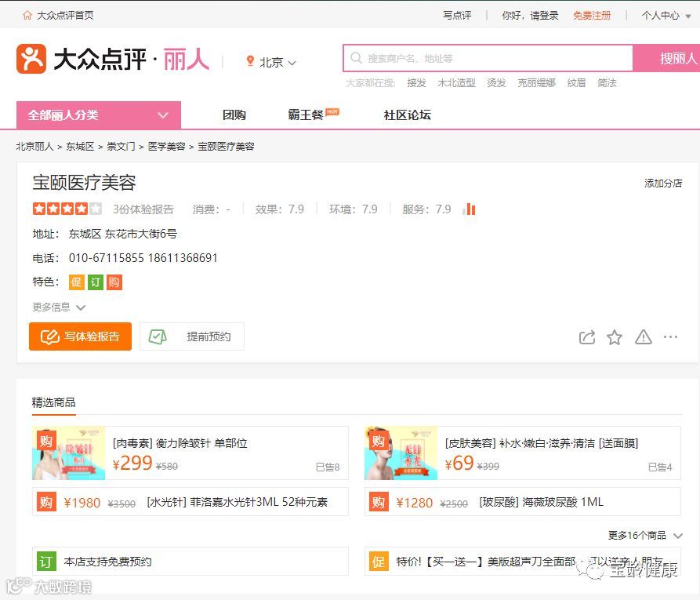700x600 pixels.
Task: Click the orange Dianping logo icon
Action: (x=31, y=59)
